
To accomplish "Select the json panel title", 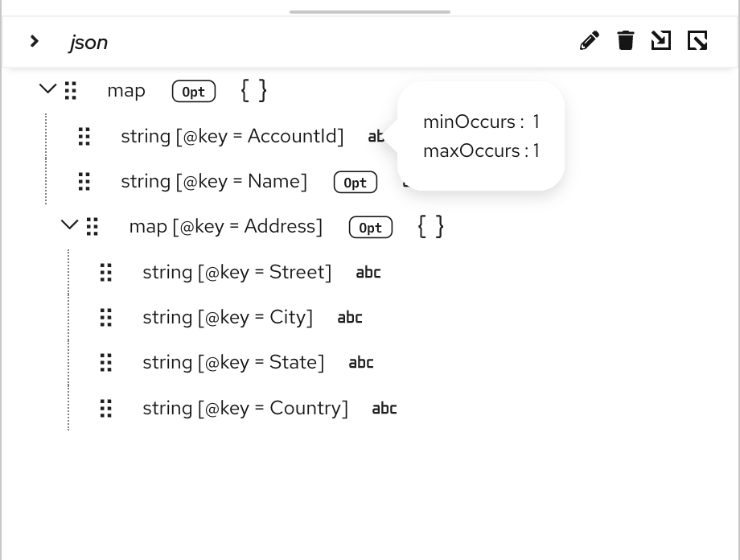I will click(x=88, y=42).
